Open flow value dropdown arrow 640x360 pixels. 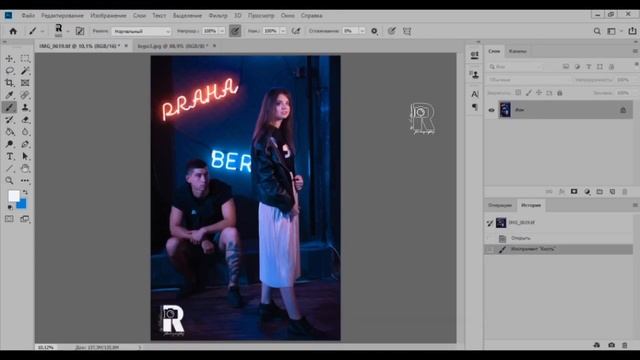(x=282, y=31)
